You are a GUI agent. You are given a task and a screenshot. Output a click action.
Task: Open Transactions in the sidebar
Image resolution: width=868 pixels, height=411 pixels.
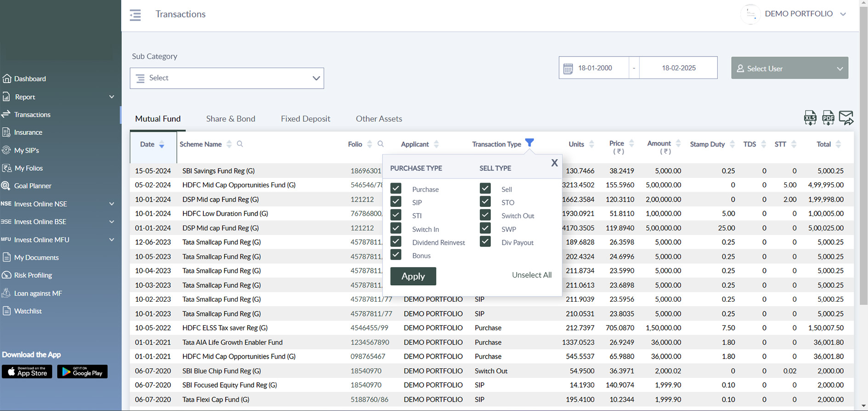pyautogui.click(x=32, y=115)
